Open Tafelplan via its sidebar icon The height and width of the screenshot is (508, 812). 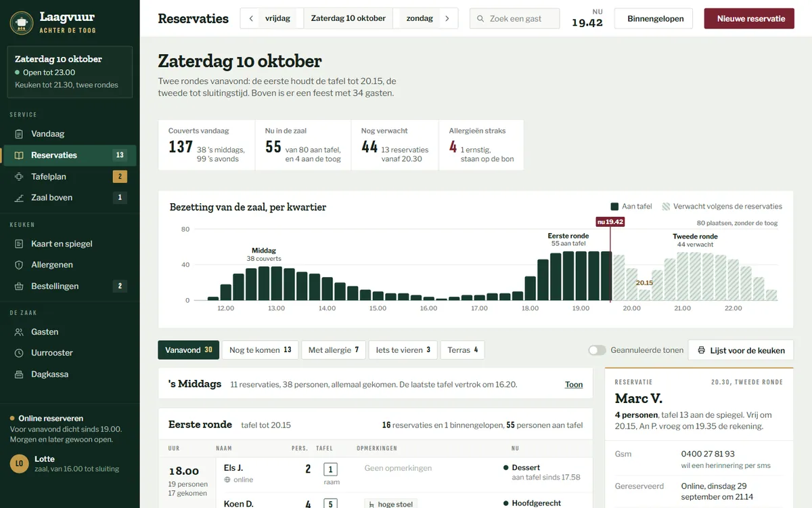click(19, 177)
